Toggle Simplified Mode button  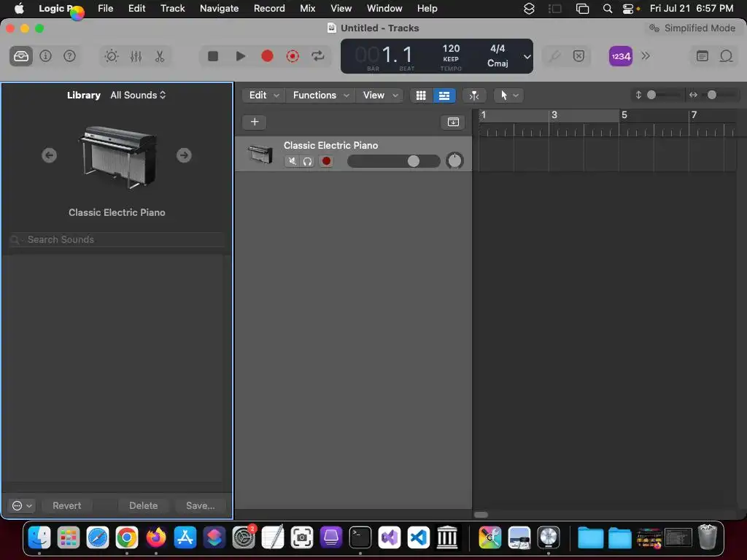tap(692, 28)
